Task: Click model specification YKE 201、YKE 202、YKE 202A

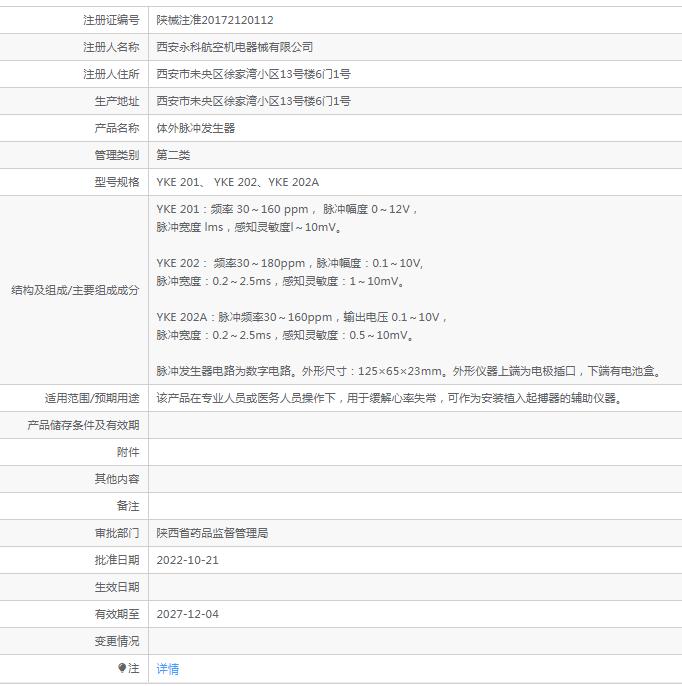Action: tap(238, 182)
